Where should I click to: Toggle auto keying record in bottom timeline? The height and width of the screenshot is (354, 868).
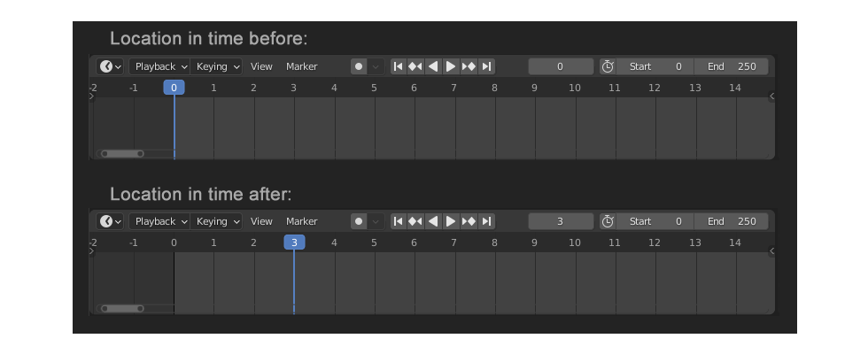[x=359, y=221]
